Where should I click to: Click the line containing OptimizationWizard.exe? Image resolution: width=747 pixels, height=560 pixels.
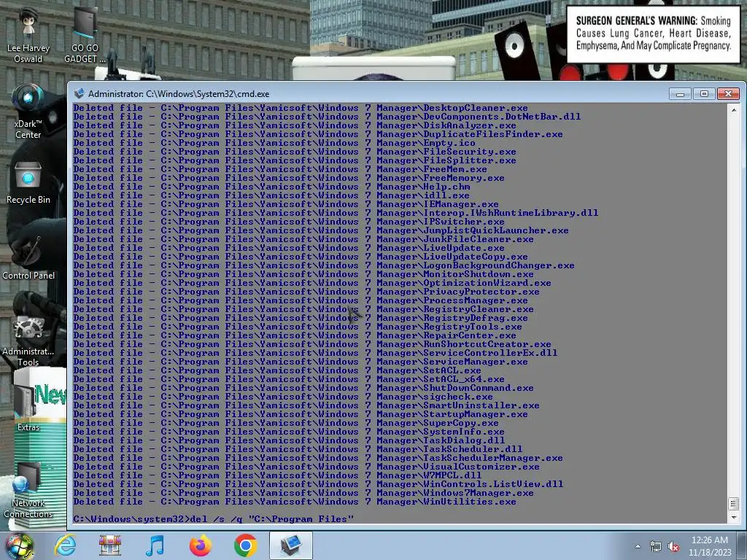tap(312, 283)
